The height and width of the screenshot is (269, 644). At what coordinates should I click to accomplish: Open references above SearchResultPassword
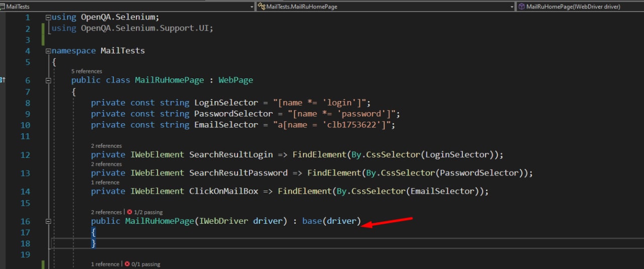pos(106,164)
